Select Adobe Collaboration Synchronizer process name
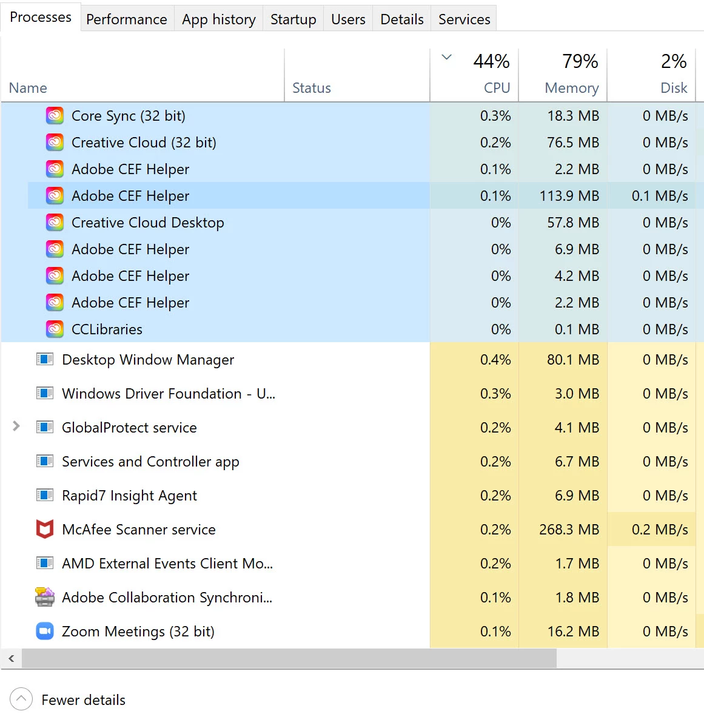Screen dimensions: 704x728 point(167,598)
